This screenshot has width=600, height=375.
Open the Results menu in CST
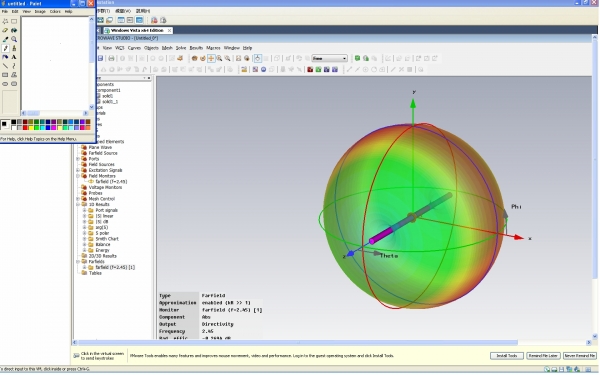tap(196, 48)
